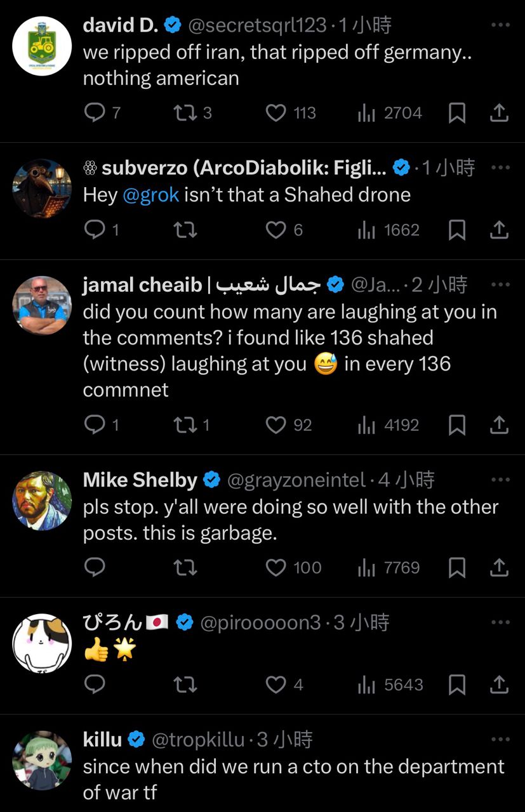Bookmark ぴろん's thumbs-up tweet
This screenshot has height=812, width=525.
[x=457, y=684]
